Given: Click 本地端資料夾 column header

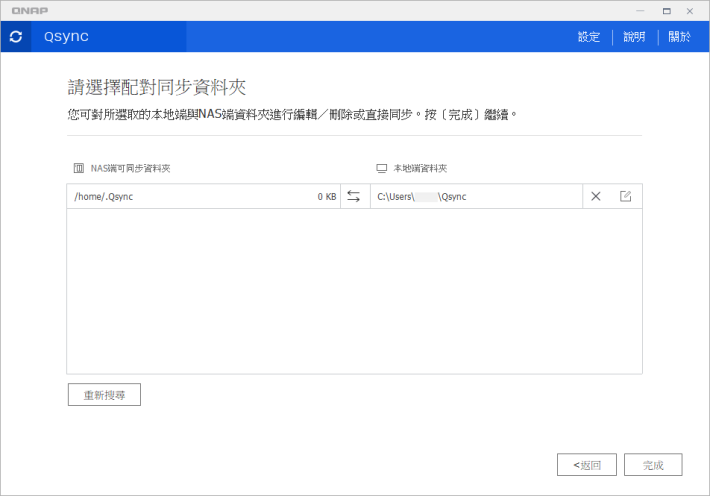Looking at the screenshot, I should coord(420,169).
